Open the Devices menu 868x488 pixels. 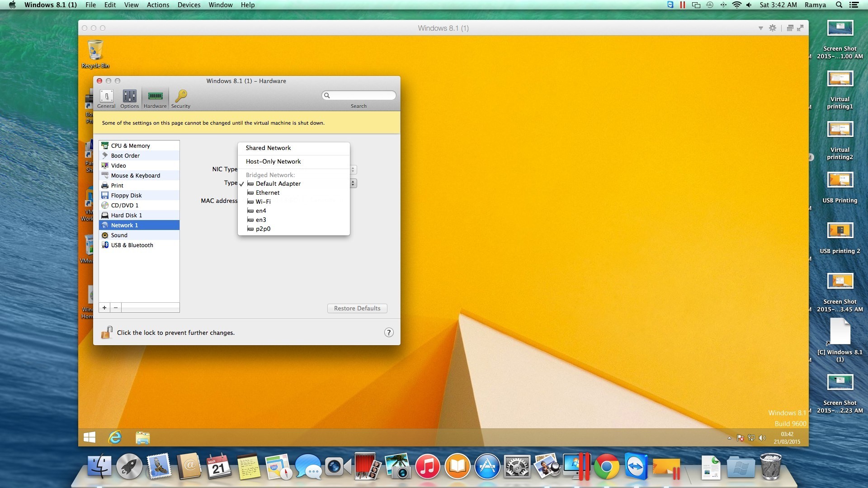point(189,5)
